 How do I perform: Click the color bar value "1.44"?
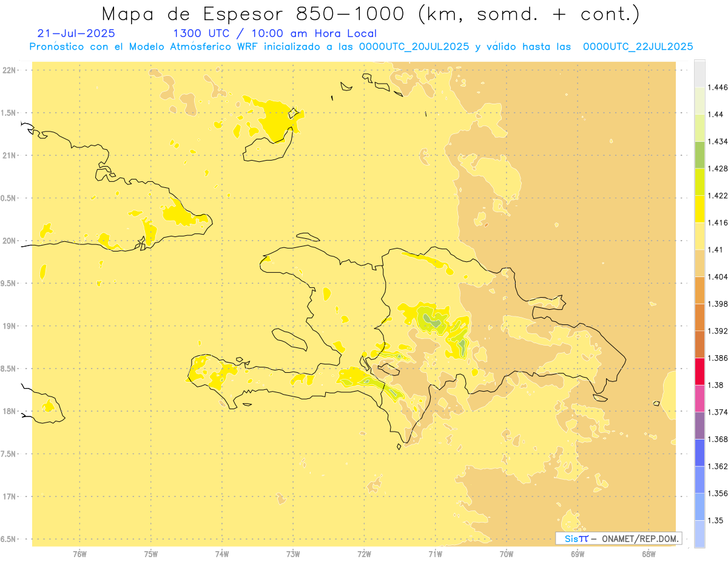coord(716,115)
